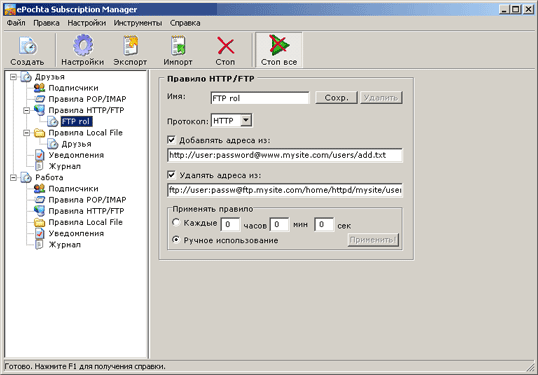The height and width of the screenshot is (375, 538).
Task: Click the Работа root list icon
Action: click(26, 177)
